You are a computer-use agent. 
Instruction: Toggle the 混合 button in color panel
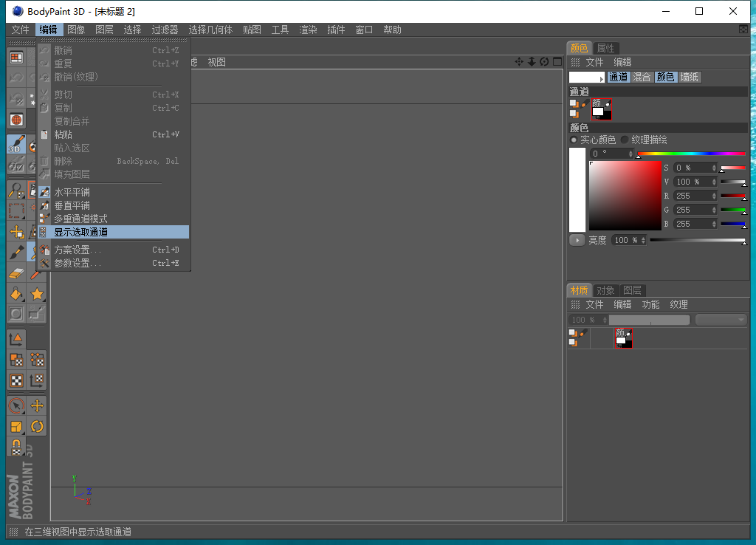[642, 78]
